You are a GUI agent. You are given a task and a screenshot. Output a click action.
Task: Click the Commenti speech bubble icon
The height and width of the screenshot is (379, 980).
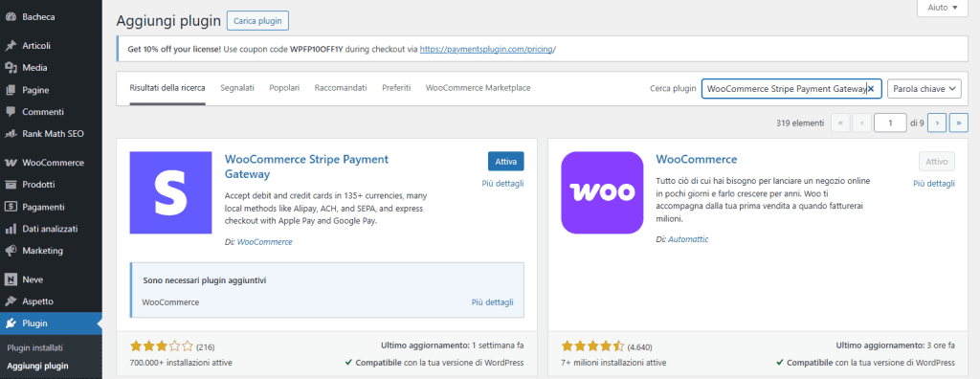coord(10,112)
